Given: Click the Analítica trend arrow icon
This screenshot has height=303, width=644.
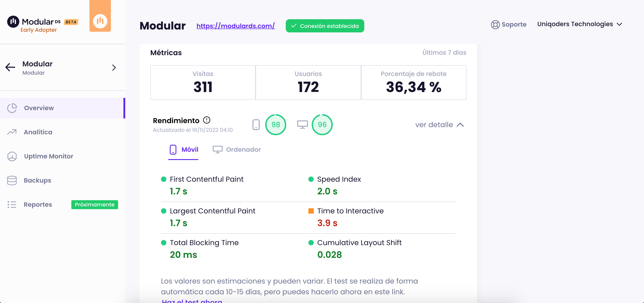Looking at the screenshot, I should 12,132.
